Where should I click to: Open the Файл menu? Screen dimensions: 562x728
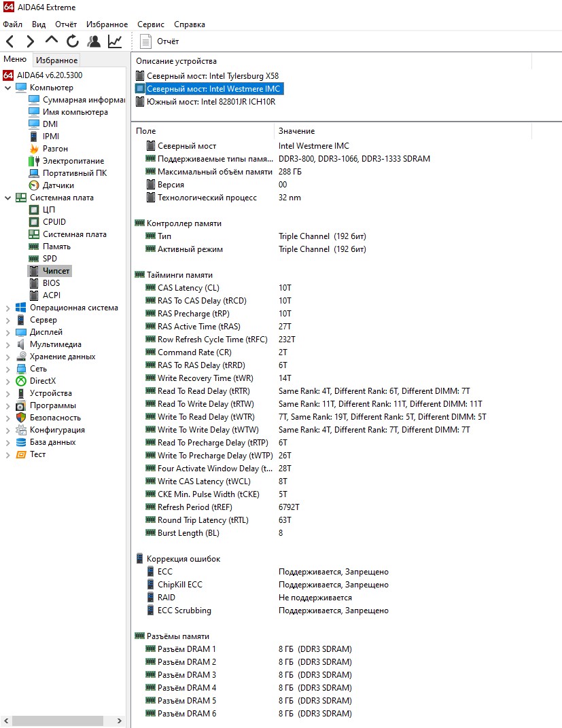[12, 24]
